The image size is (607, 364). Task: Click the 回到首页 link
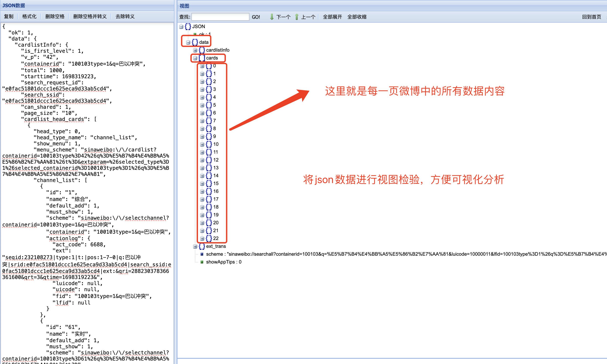(591, 17)
